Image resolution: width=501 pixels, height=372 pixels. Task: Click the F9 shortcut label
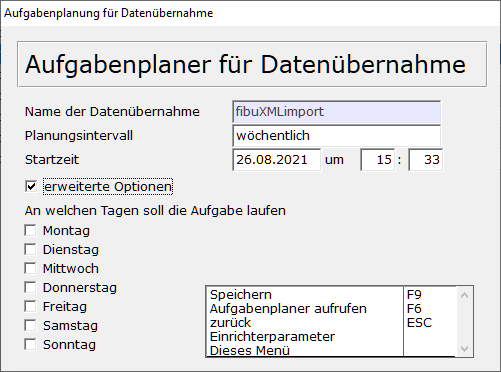(414, 294)
